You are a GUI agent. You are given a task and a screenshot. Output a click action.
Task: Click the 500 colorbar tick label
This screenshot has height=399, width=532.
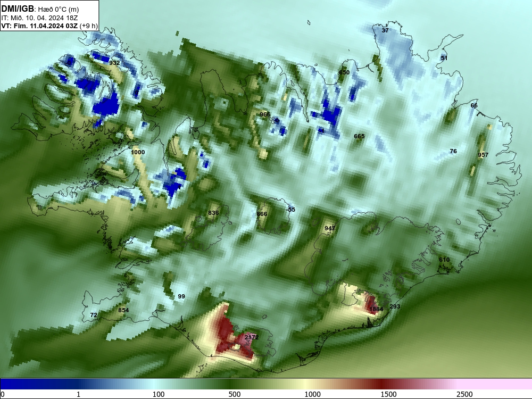click(235, 394)
